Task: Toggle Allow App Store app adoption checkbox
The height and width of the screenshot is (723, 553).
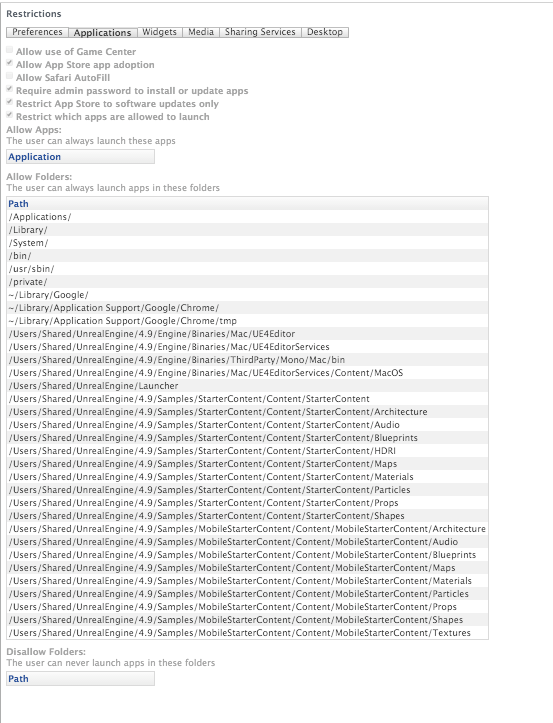Action: (x=10, y=63)
